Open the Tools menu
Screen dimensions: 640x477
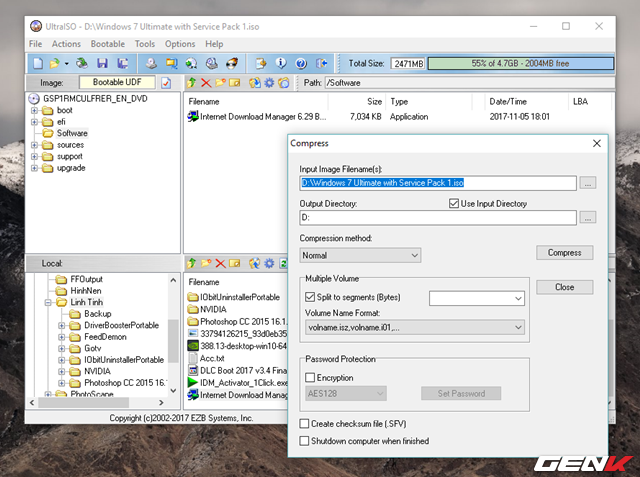point(145,44)
